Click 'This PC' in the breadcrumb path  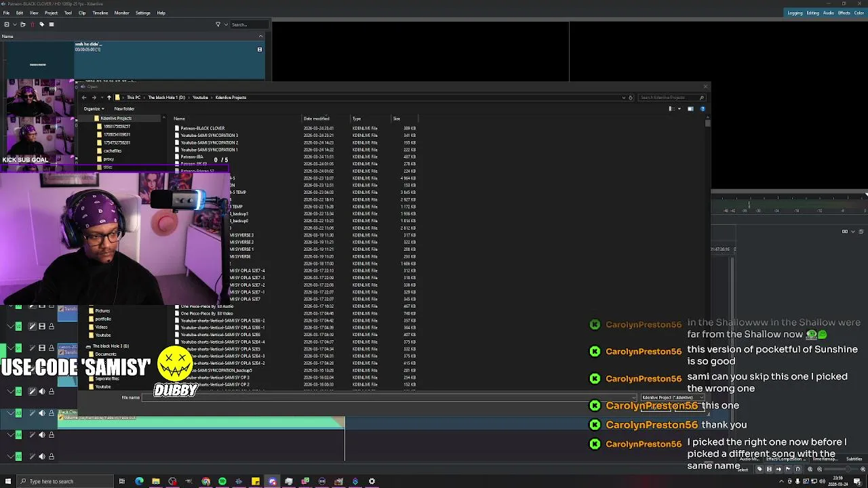134,98
